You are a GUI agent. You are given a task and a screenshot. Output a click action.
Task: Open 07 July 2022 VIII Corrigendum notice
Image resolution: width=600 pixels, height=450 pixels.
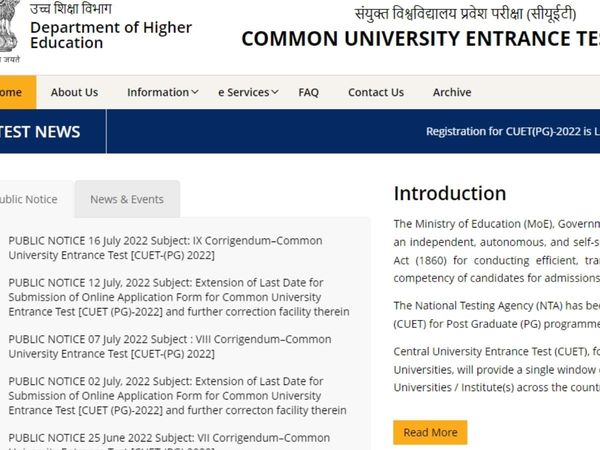pos(170,347)
